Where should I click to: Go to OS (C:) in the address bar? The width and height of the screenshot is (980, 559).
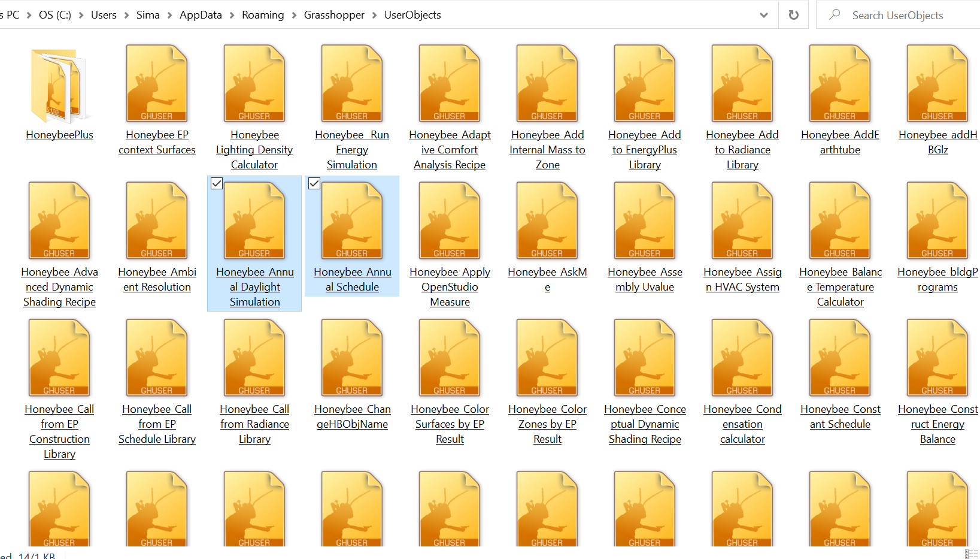pos(55,15)
